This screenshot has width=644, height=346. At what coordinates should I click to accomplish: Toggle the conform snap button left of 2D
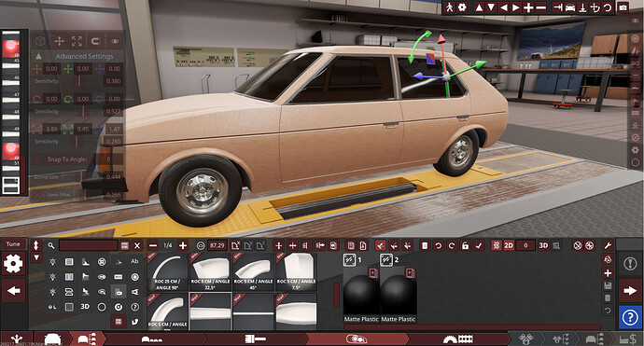pyautogui.click(x=497, y=245)
